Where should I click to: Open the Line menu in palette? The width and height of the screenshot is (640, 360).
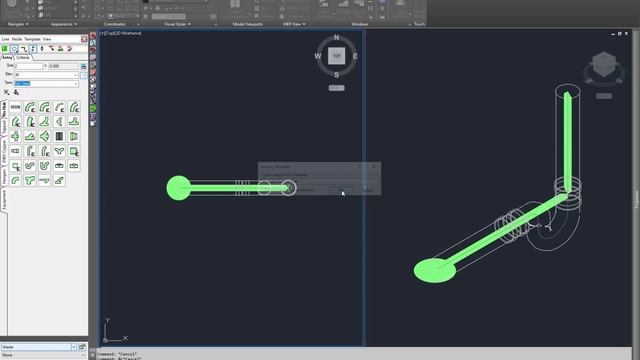(5, 39)
